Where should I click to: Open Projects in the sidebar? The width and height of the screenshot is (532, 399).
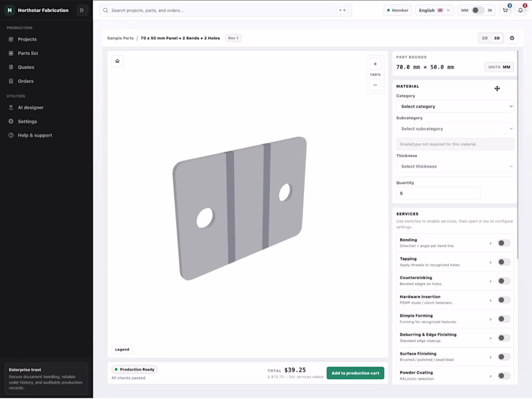(27, 39)
